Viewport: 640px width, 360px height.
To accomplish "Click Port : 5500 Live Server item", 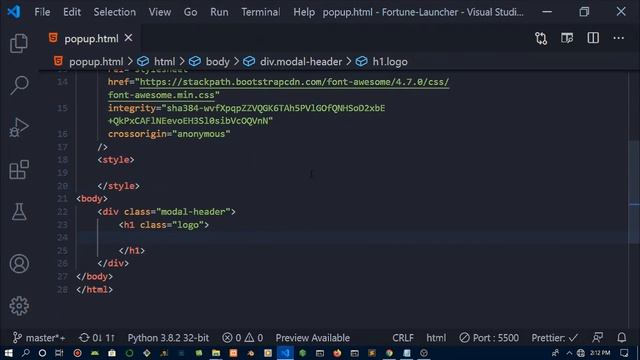I will pos(489,338).
